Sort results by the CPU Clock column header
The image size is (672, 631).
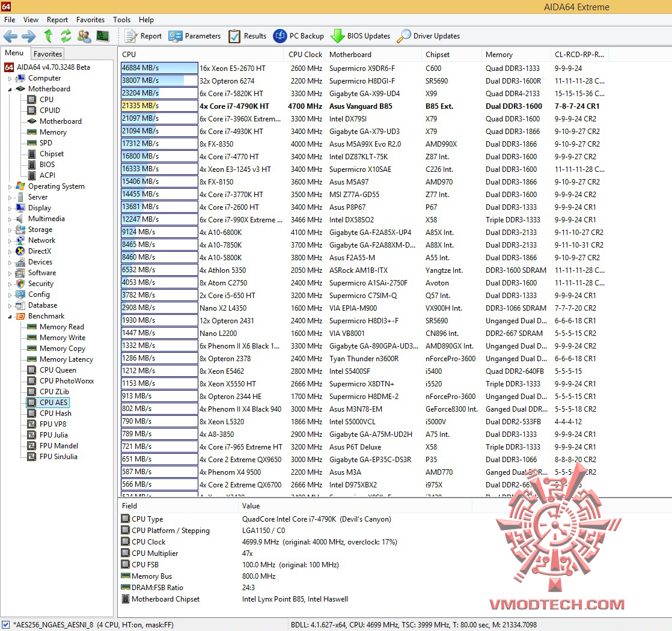click(305, 55)
